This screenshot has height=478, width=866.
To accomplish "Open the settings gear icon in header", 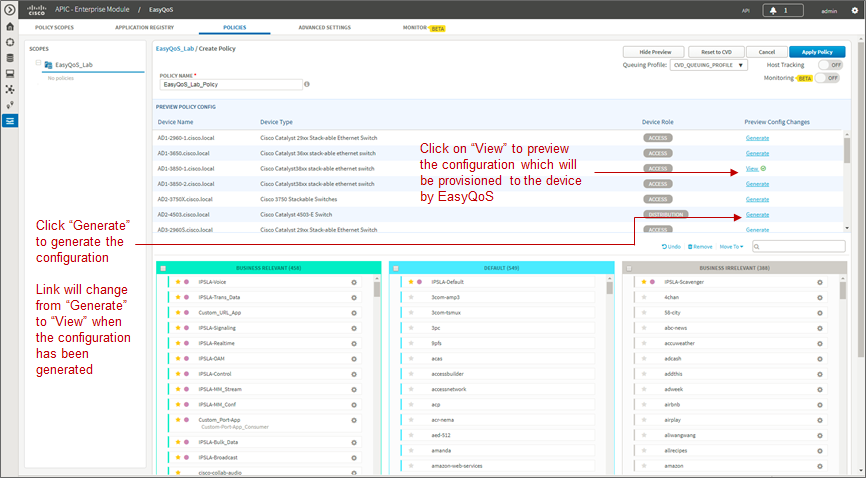I will point(855,10).
